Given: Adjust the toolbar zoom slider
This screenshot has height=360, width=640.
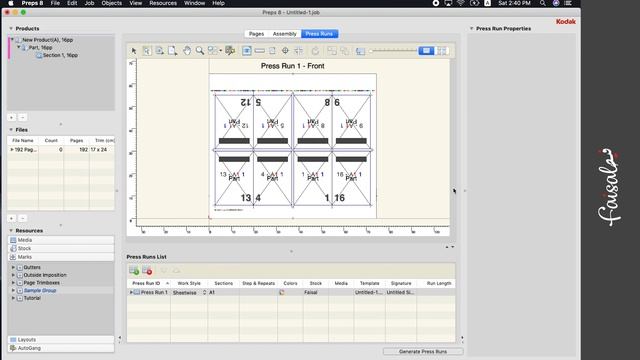Looking at the screenshot, I should pos(393,51).
